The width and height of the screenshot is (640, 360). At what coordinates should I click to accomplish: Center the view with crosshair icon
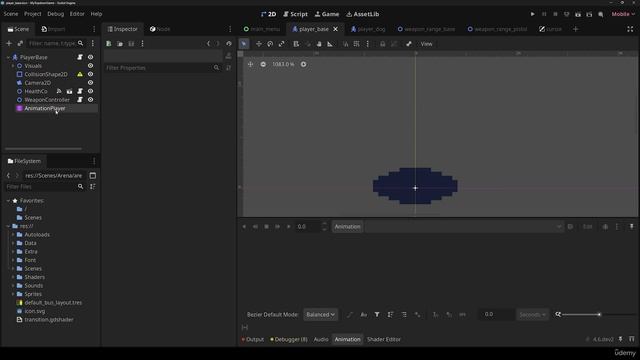click(251, 64)
